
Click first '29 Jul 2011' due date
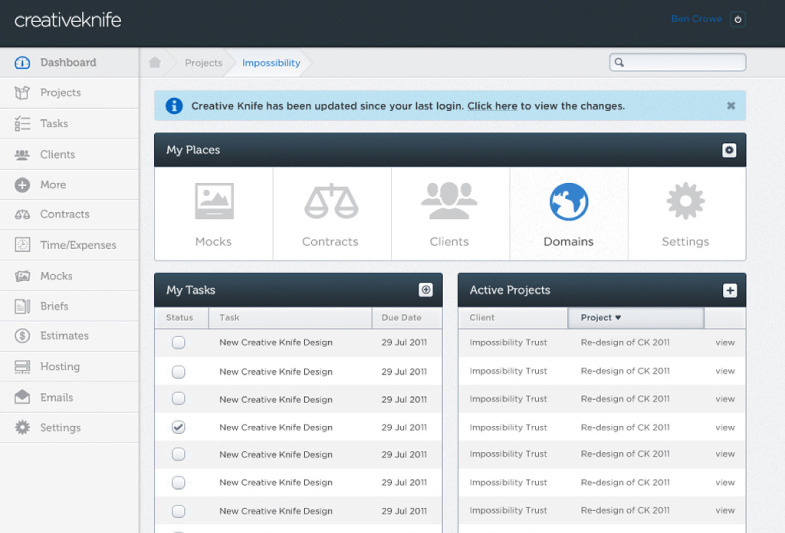coord(404,342)
